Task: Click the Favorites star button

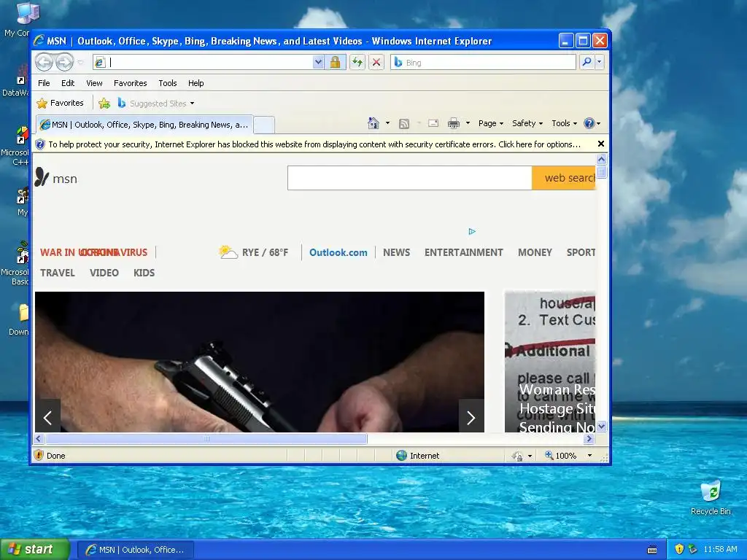Action: [60, 103]
